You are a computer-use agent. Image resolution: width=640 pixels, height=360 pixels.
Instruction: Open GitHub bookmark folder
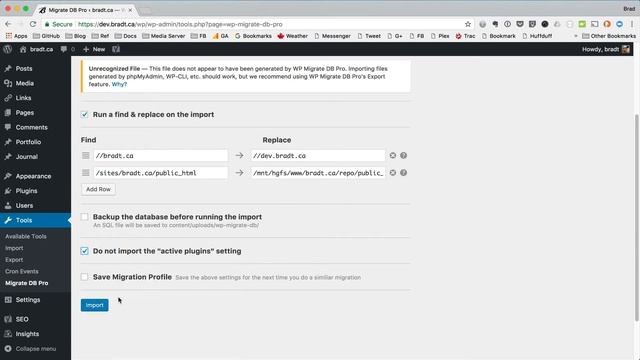pyautogui.click(x=46, y=36)
